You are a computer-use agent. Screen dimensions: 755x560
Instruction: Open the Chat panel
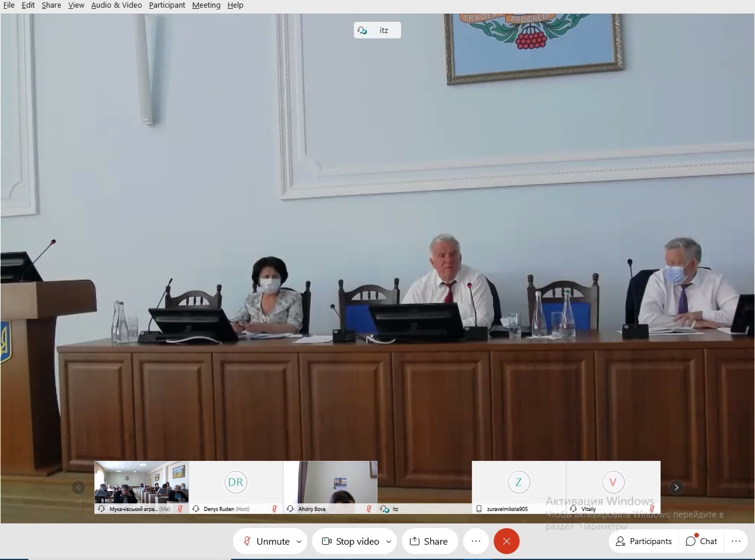tap(701, 541)
